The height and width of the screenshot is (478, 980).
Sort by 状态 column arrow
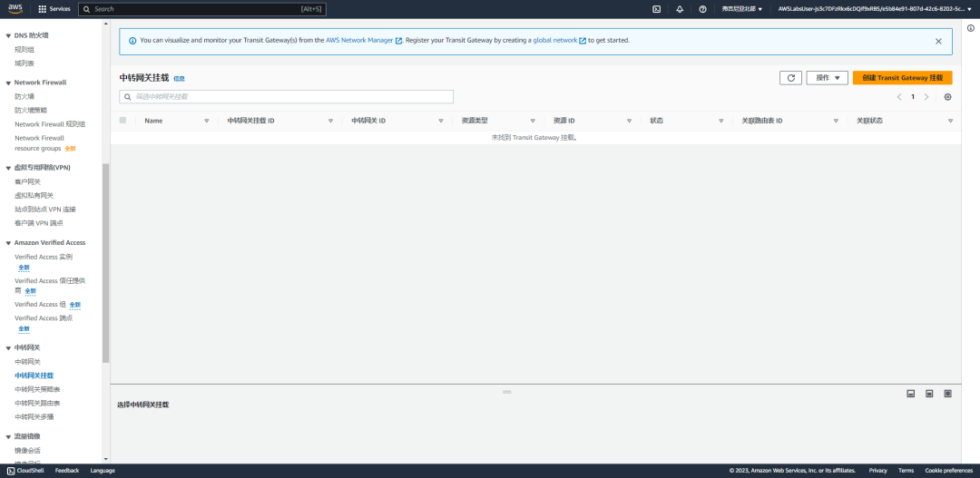pyautogui.click(x=720, y=122)
